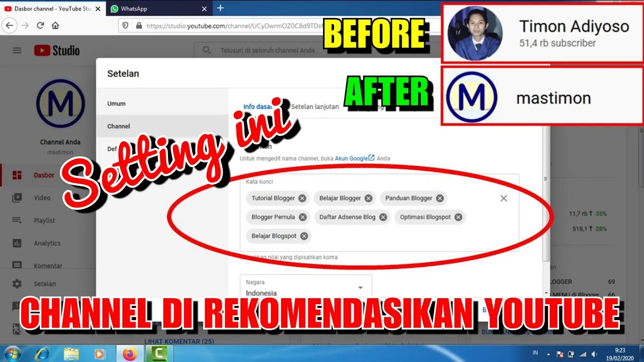Switch to Firefox in the taskbar
The width and height of the screenshot is (644, 362).
pyautogui.click(x=130, y=354)
